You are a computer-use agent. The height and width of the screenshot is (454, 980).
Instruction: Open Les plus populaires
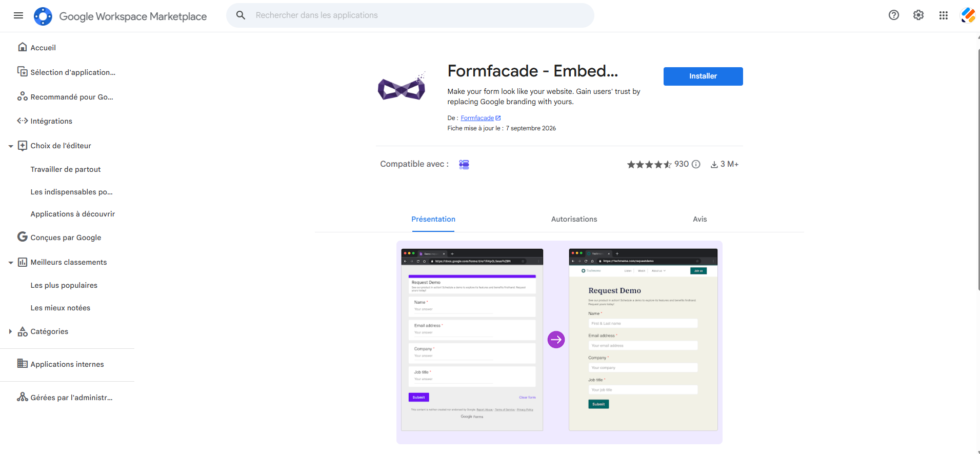tap(64, 285)
